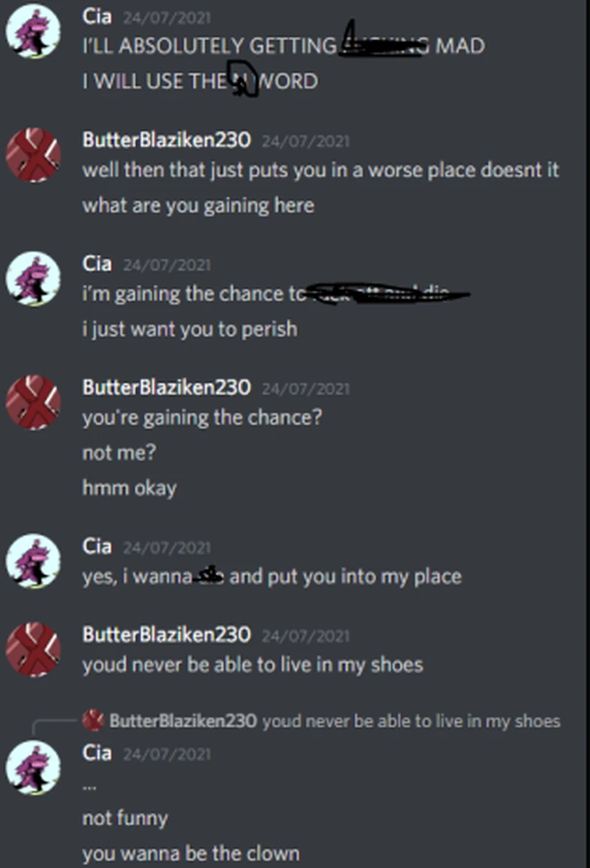Click username Cia above "I'LL ABSOLUTELY GETTING" message
Viewport: 590px width, 868px height.
point(97,16)
